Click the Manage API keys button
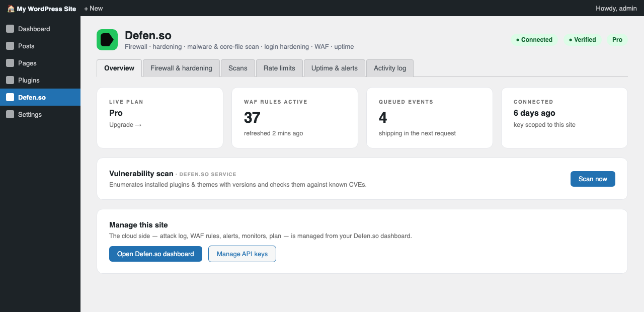Screen dimensions: 644x312 (x=242, y=254)
